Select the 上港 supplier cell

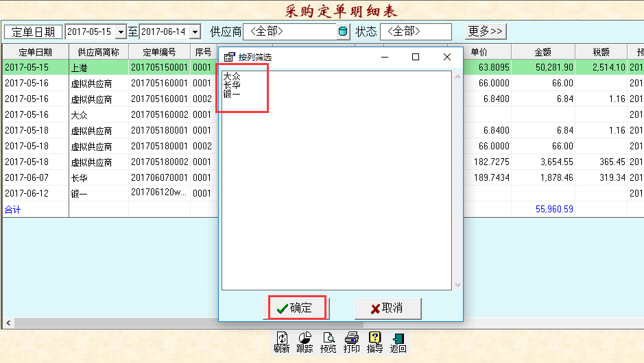click(x=99, y=67)
